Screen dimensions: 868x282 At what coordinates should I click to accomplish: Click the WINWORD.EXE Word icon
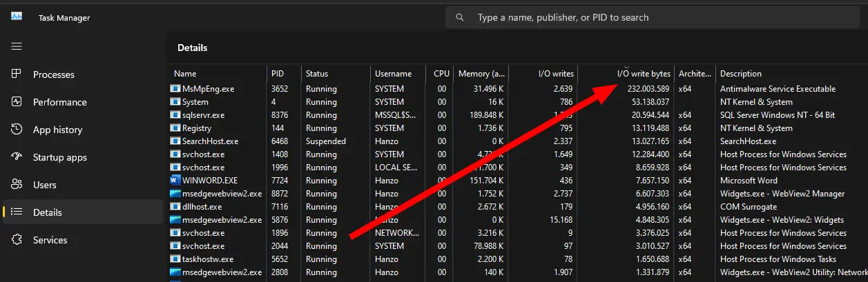click(175, 181)
